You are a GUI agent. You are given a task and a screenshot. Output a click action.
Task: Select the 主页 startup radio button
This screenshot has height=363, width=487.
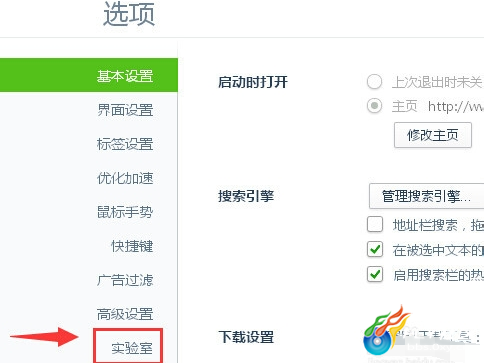pos(374,106)
